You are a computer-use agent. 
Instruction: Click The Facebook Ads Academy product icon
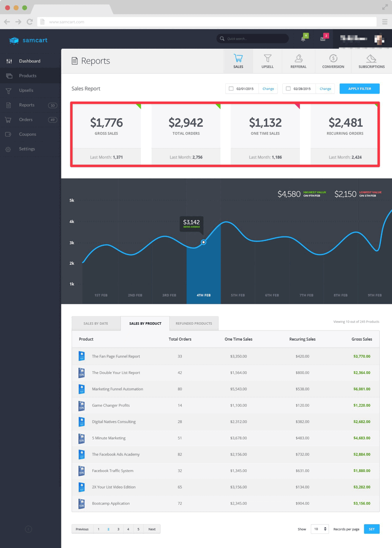pos(82,455)
